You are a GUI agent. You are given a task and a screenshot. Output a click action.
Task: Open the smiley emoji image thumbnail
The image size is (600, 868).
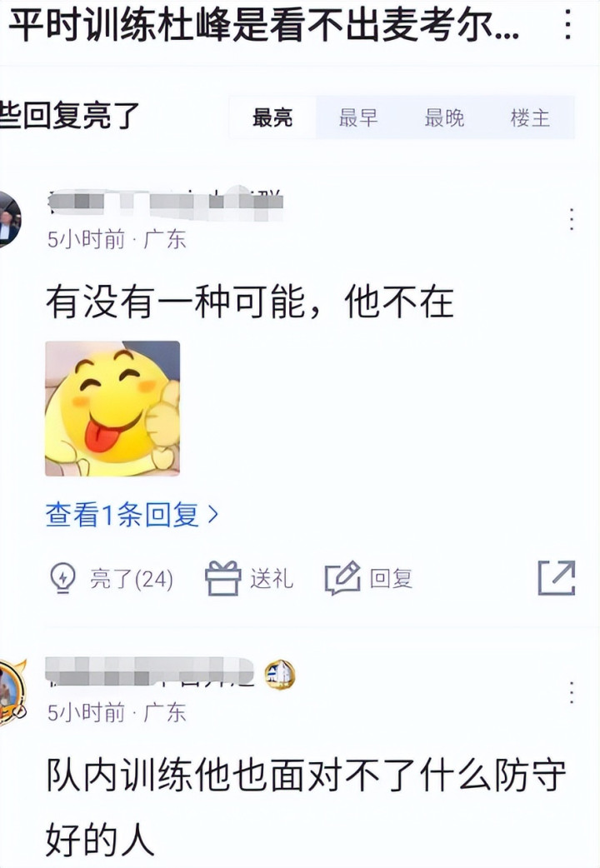(x=112, y=408)
